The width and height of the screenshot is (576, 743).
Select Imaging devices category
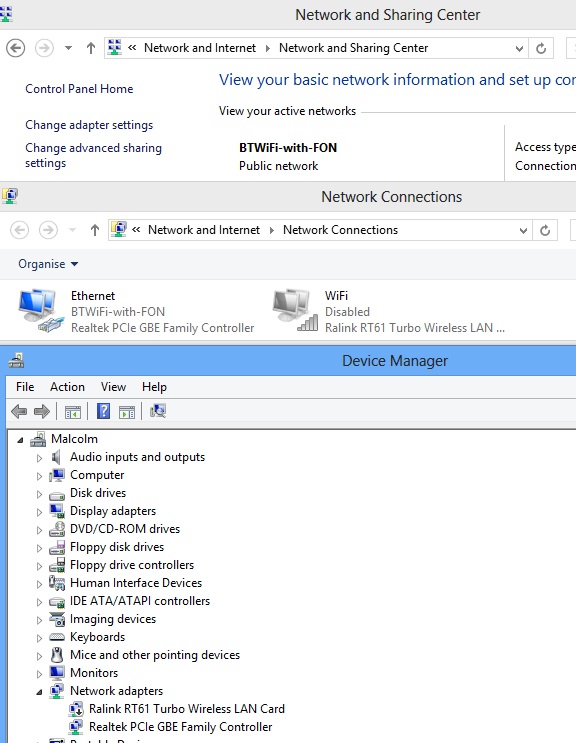[113, 619]
